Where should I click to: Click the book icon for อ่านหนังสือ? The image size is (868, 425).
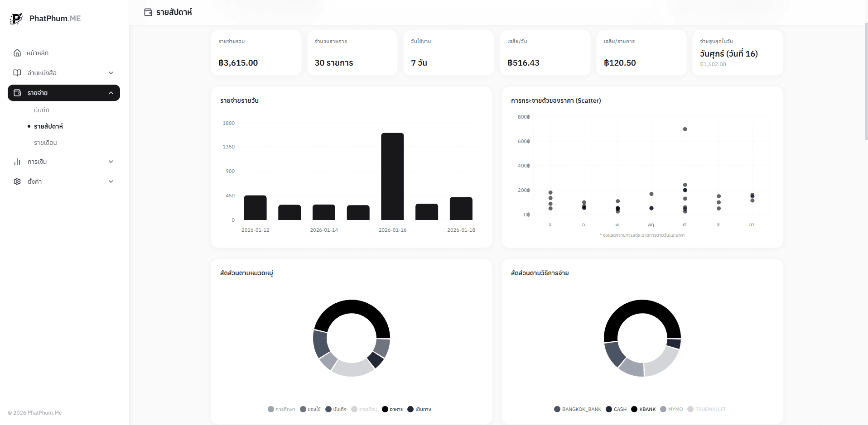[17, 73]
